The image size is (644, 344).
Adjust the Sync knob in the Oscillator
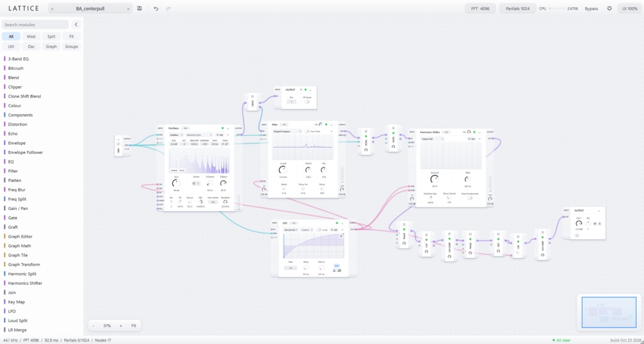pyautogui.click(x=176, y=183)
